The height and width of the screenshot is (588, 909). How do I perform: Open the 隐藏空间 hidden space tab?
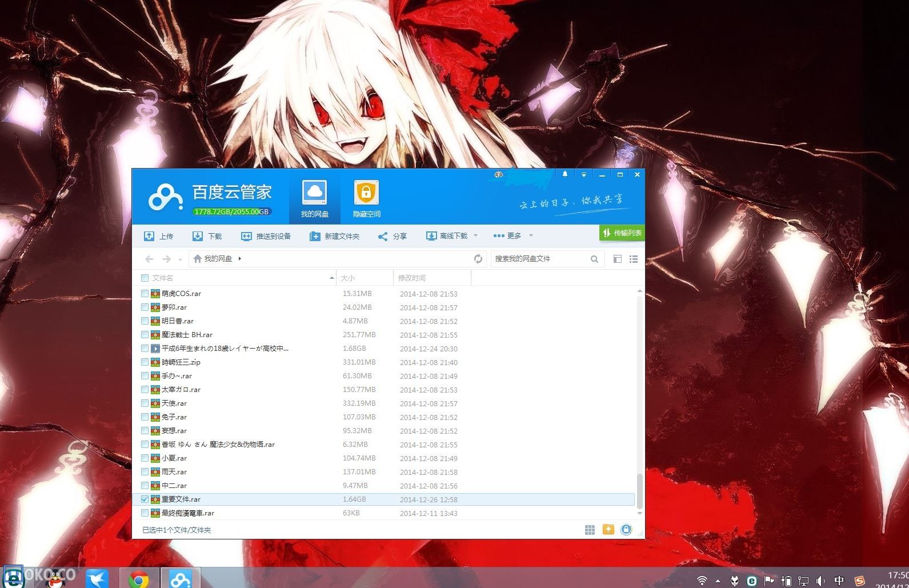(x=366, y=199)
